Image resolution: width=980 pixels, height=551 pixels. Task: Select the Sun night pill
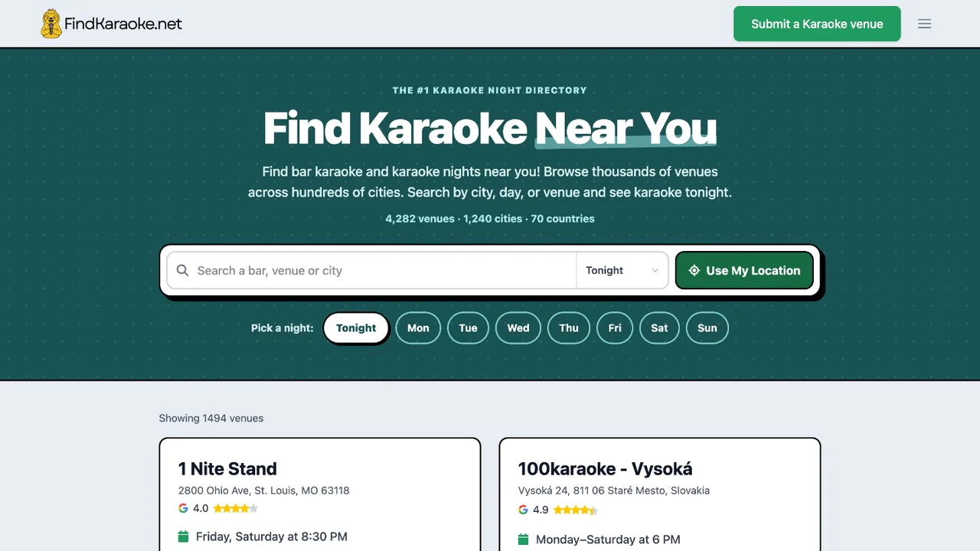point(707,328)
